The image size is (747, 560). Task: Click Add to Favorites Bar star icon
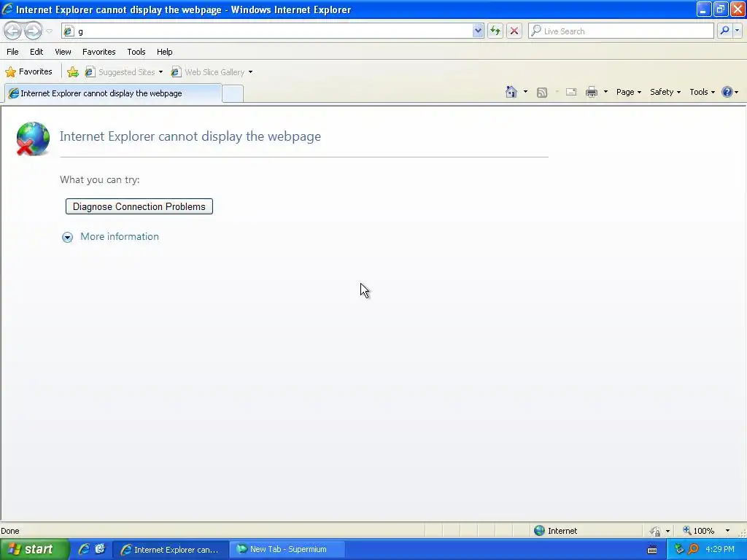click(73, 72)
